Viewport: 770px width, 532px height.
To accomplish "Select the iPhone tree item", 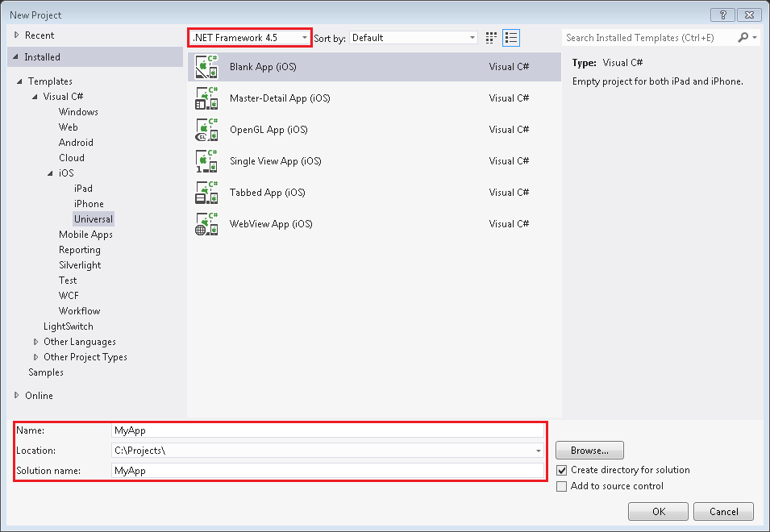I will [x=89, y=204].
